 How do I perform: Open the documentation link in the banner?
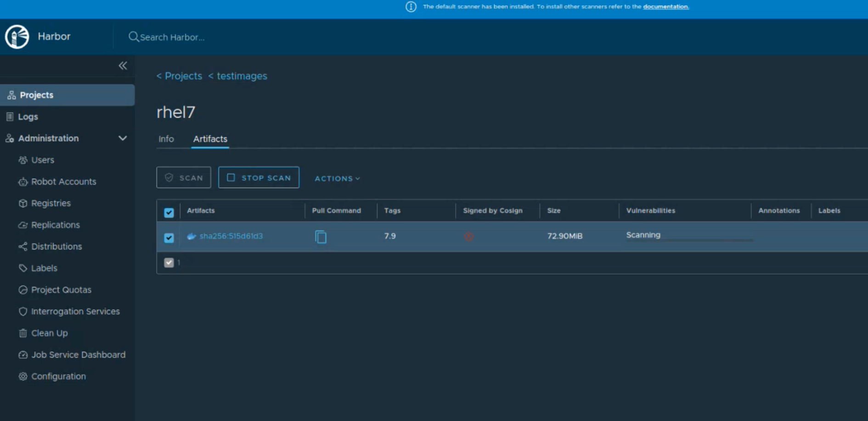coord(665,7)
